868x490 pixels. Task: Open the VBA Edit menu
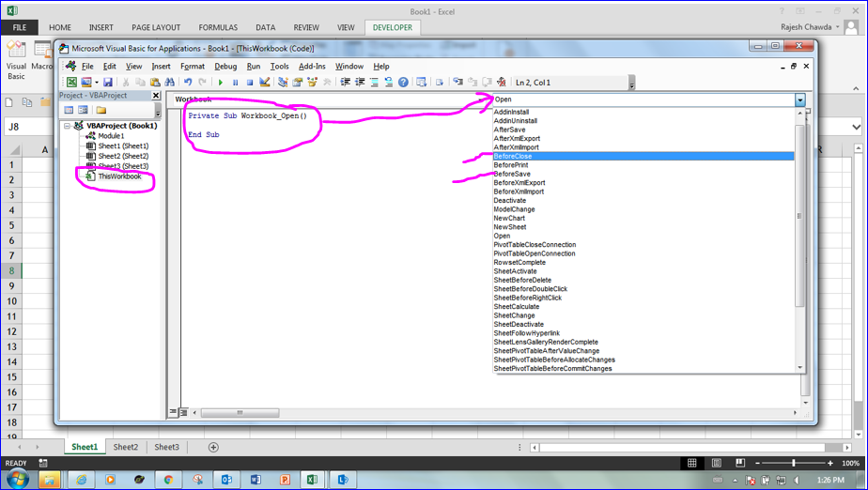point(110,67)
